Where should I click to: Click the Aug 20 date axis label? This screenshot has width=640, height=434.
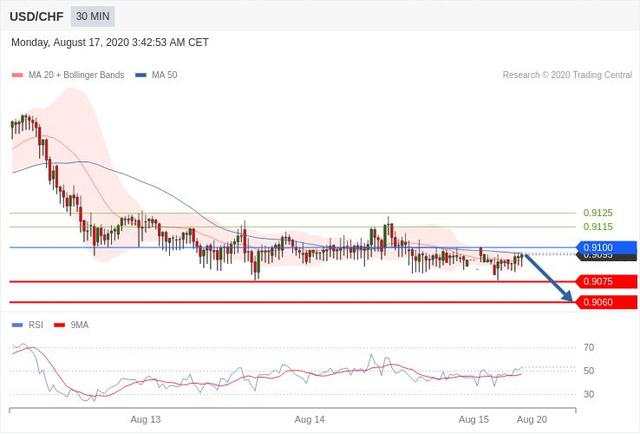click(x=532, y=419)
